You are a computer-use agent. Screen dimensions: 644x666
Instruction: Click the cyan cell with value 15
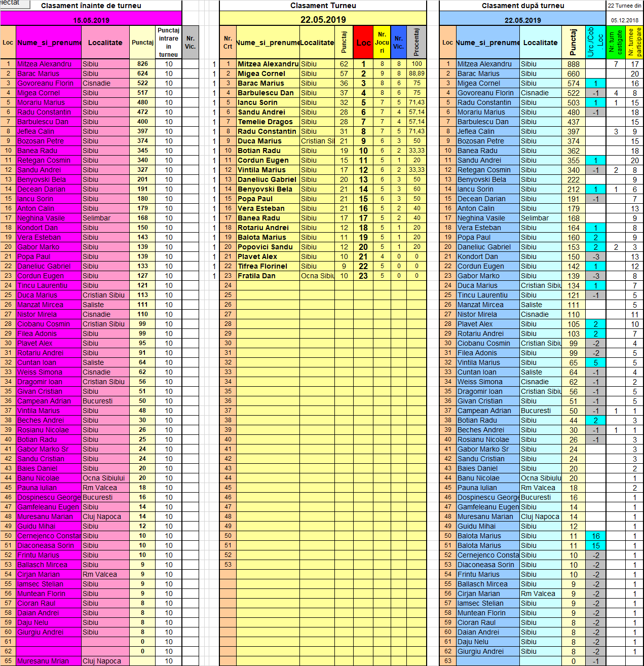click(x=595, y=545)
